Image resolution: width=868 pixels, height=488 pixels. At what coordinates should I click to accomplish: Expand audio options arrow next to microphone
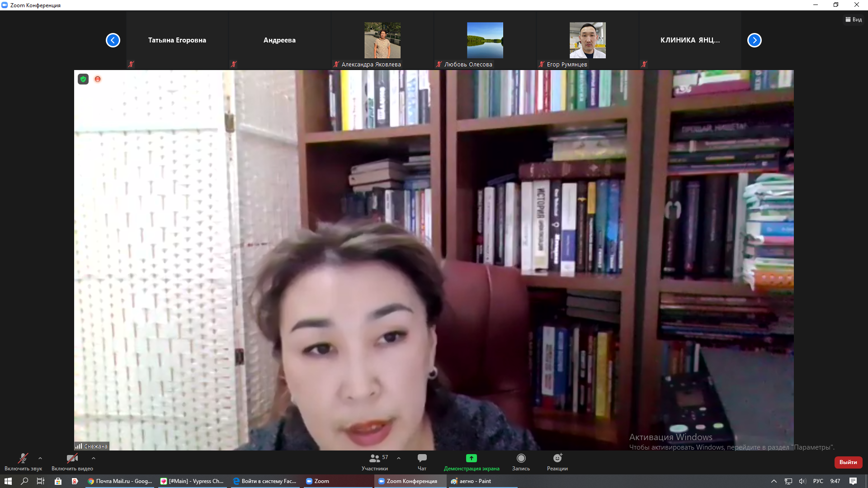tap(40, 458)
